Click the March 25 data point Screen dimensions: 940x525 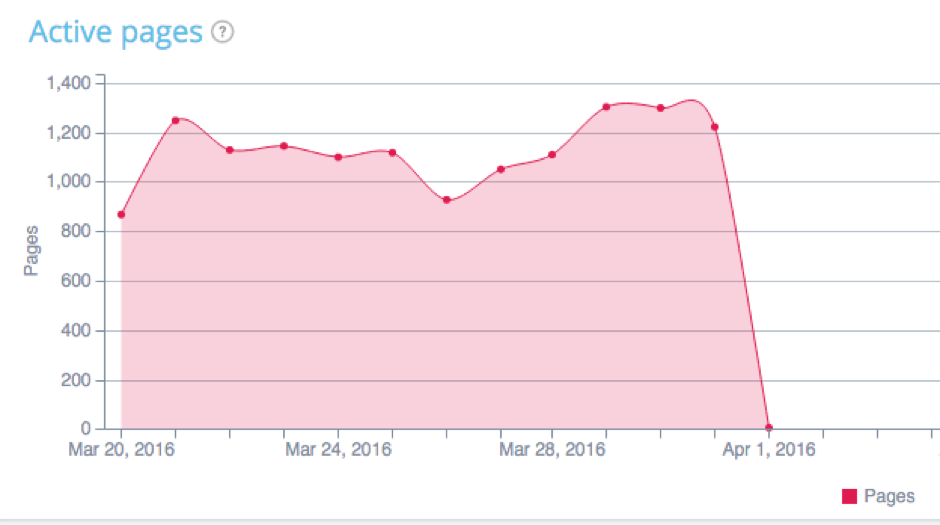[392, 152]
